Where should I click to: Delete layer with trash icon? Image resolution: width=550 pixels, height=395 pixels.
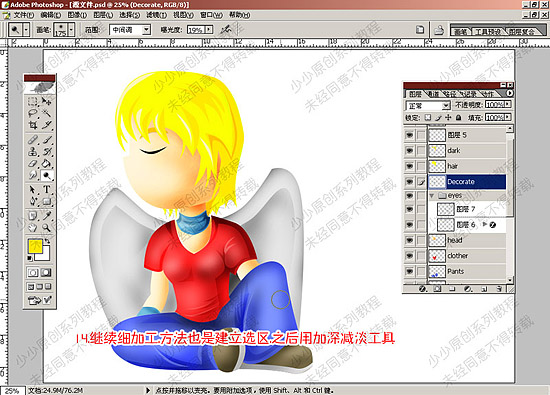498,289
